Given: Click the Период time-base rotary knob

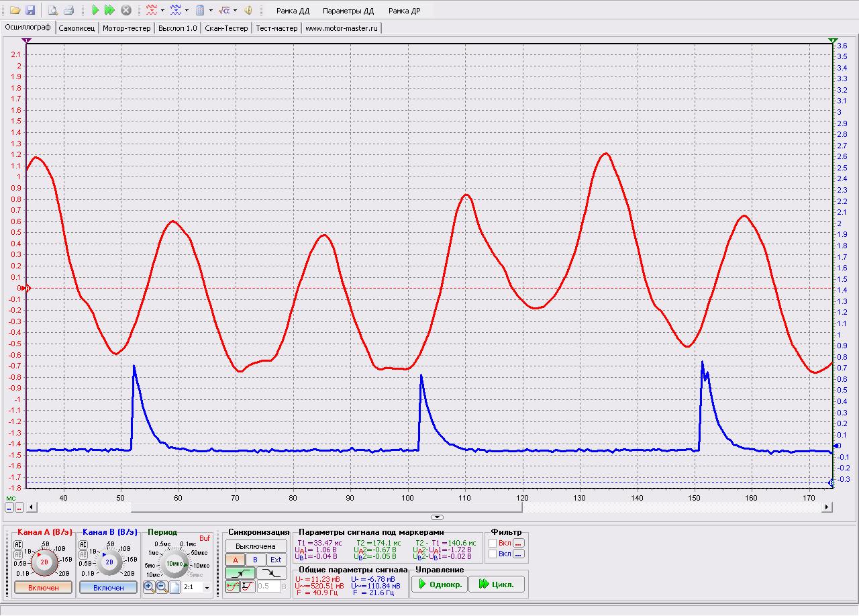Looking at the screenshot, I should (174, 564).
